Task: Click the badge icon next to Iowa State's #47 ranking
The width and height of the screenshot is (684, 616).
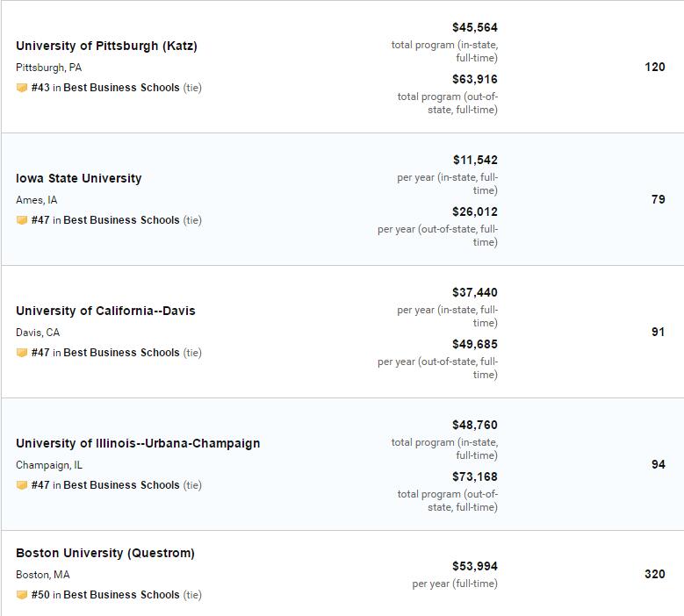Action: (x=22, y=220)
